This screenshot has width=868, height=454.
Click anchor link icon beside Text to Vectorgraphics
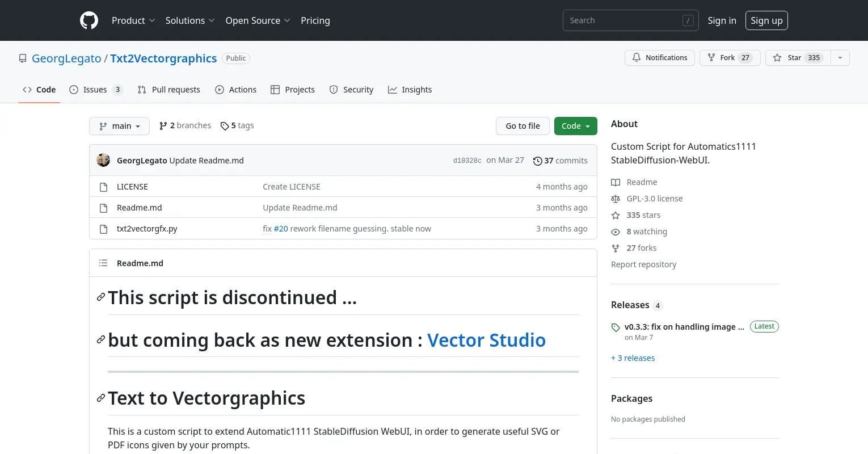tap(101, 398)
